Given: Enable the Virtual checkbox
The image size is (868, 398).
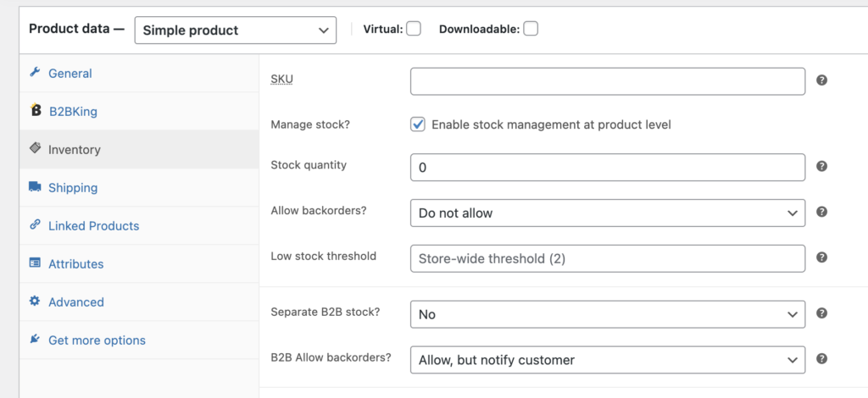Looking at the screenshot, I should pyautogui.click(x=414, y=29).
